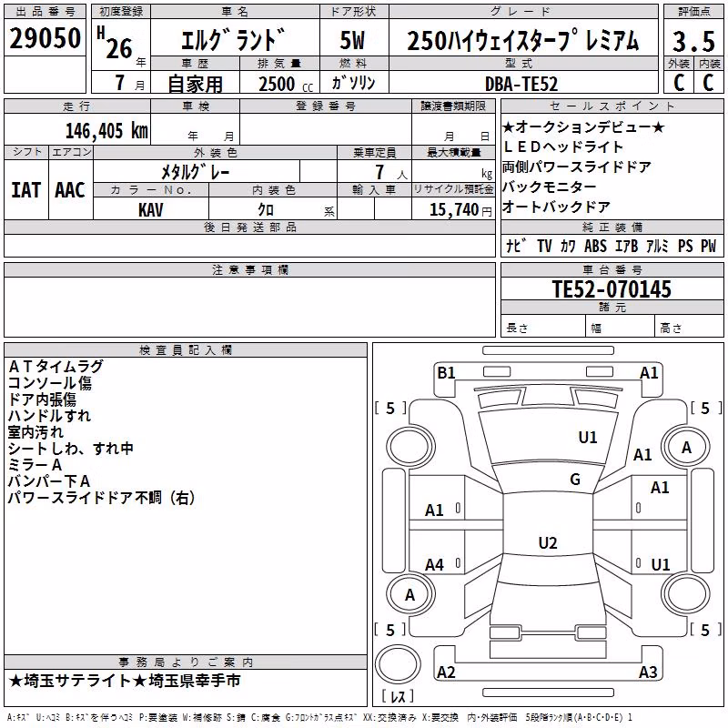
Task: Click the lot number 29050
Action: (45, 38)
